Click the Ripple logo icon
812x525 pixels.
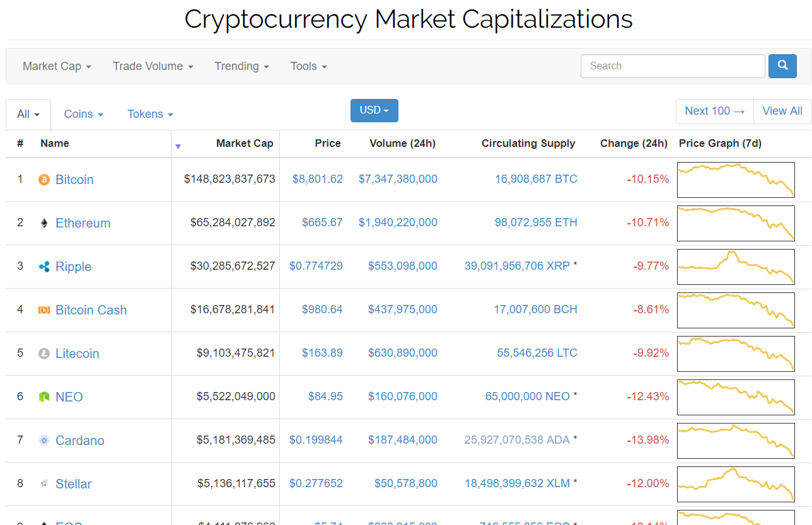click(44, 267)
